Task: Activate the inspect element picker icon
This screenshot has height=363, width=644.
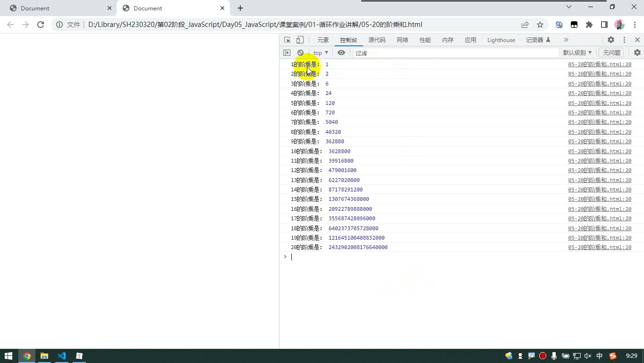Action: pos(287,40)
